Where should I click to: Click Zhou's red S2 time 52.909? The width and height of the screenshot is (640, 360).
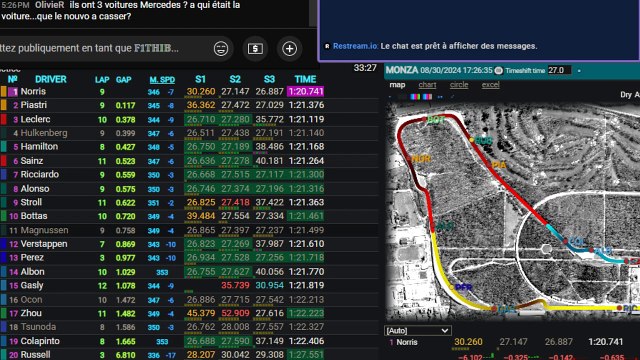tap(235, 313)
